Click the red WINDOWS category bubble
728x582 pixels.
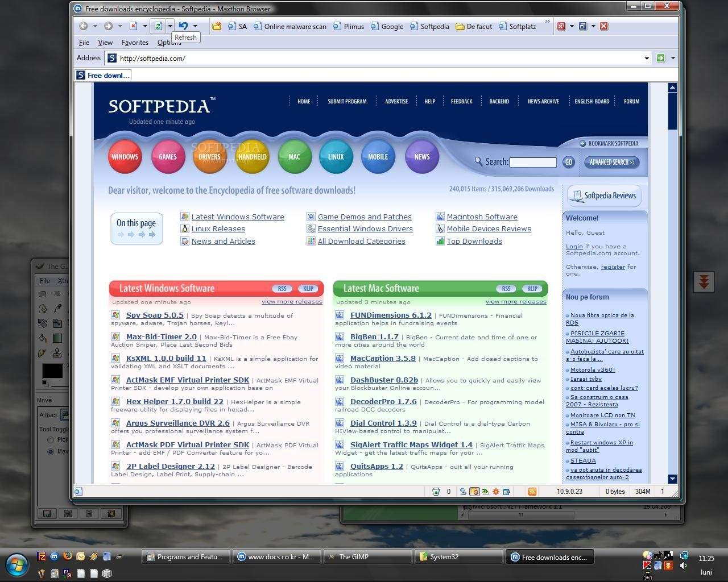point(125,156)
